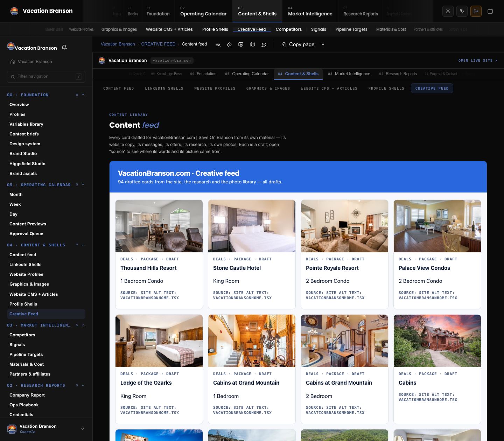Screen dimensions: 504x441
Task: Open the Copy page dropdown arrow
Action: pos(323,44)
